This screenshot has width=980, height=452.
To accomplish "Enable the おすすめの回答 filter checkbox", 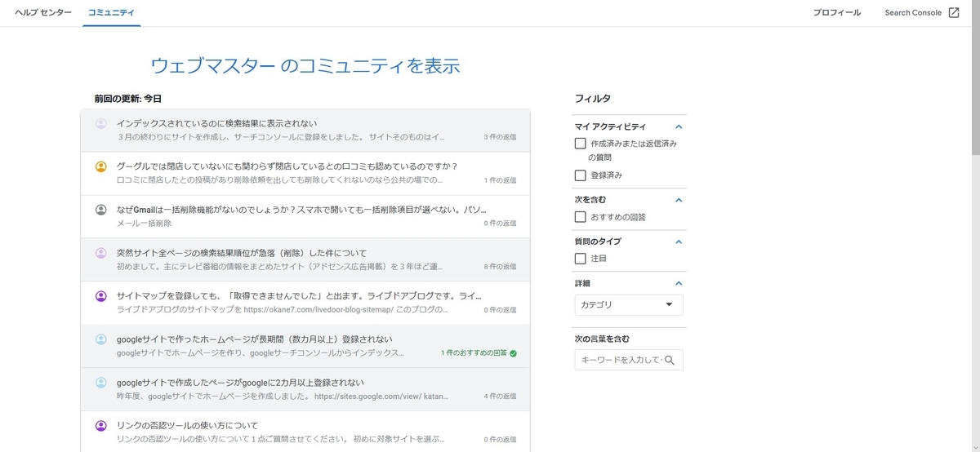I will click(x=581, y=217).
